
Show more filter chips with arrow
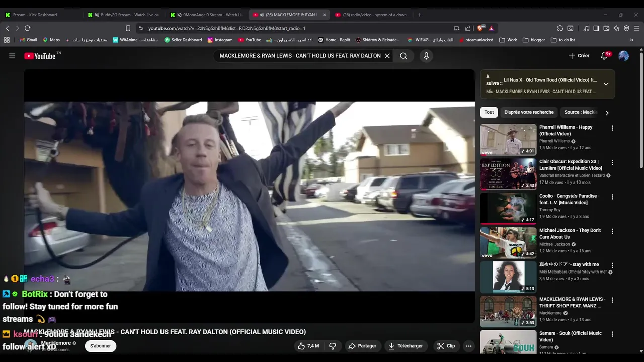click(607, 113)
